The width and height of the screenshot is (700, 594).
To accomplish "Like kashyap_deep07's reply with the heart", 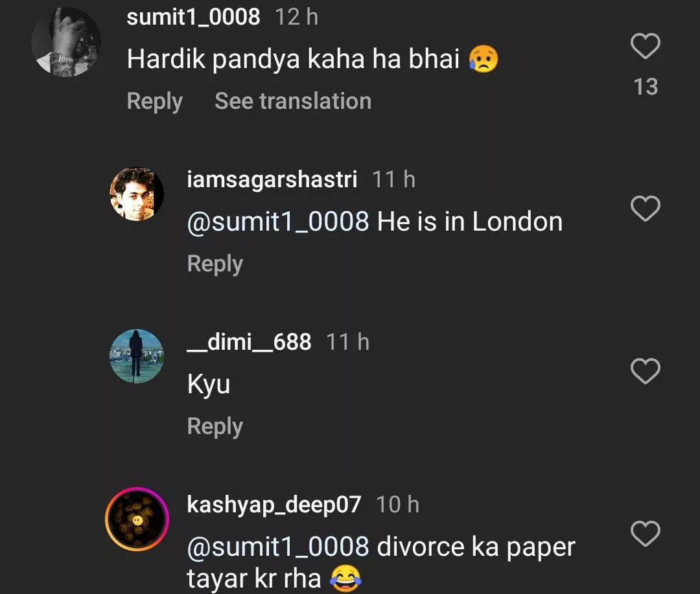I will 645,534.
